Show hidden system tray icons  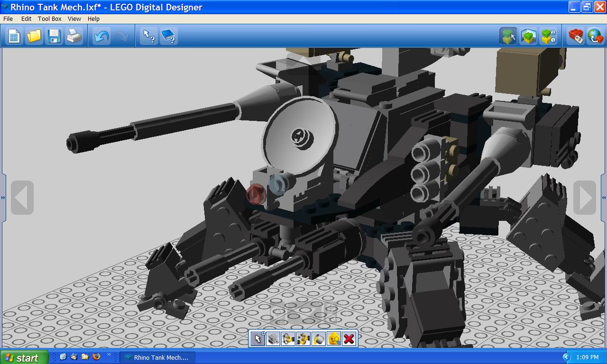pyautogui.click(x=566, y=357)
